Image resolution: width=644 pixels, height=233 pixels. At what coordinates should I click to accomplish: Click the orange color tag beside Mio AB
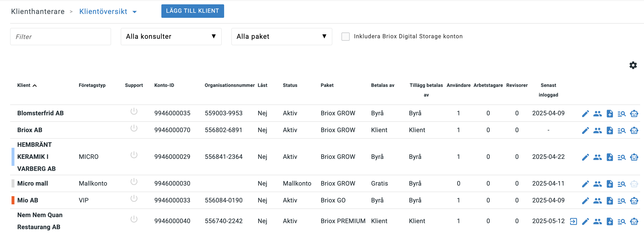[x=13, y=201]
